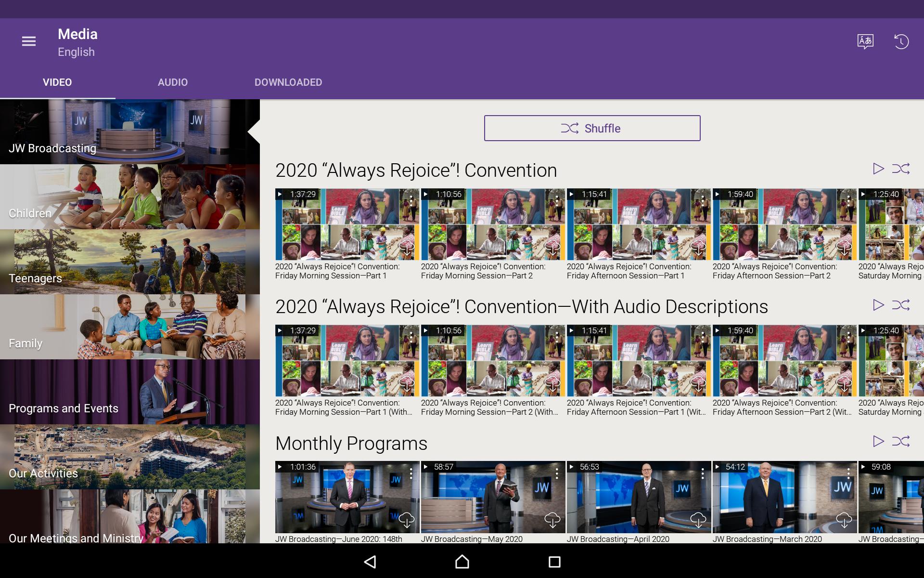Screen dimensions: 924x578
Task: Shuffle the Monthly Programs section
Action: 901,441
